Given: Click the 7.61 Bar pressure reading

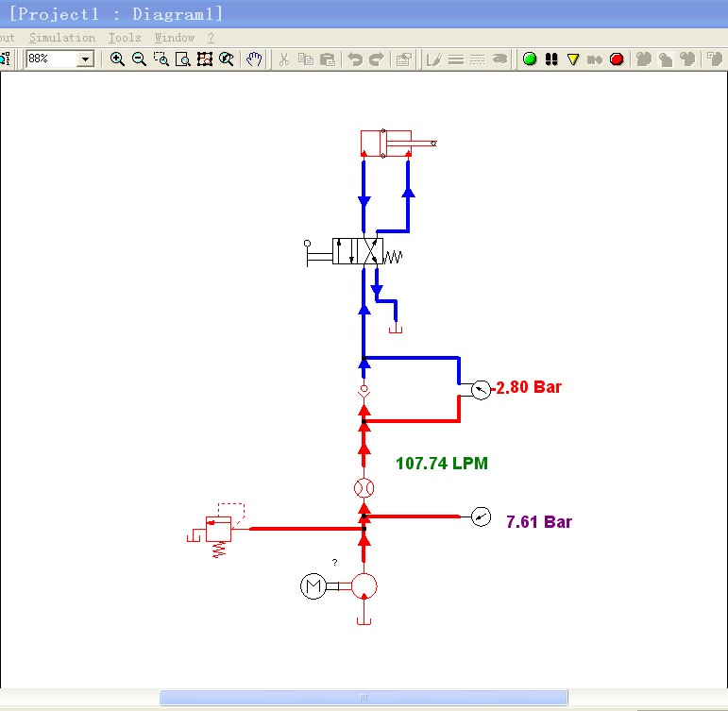Looking at the screenshot, I should click(x=539, y=522).
